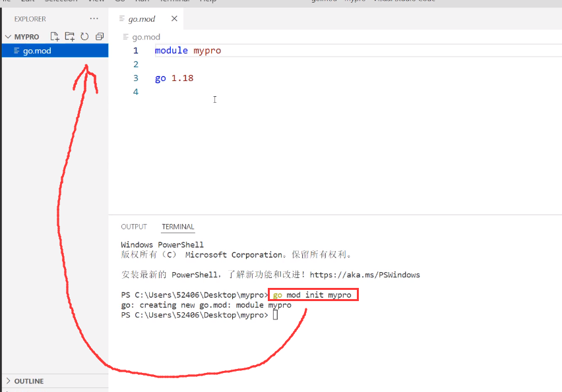
Task: Click the go.mod breadcrumb item
Action: tap(146, 37)
